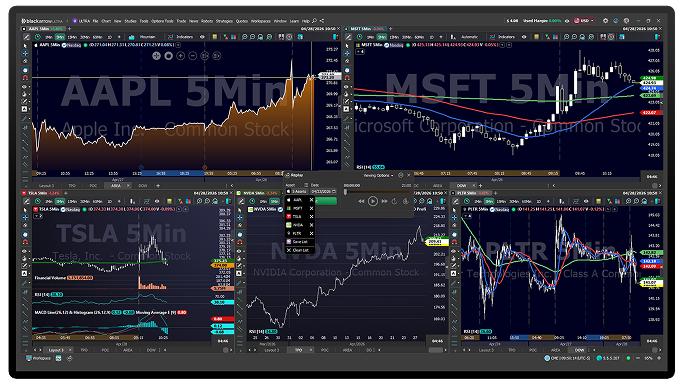The height and width of the screenshot is (385, 684).
Task: Toggle the magnet snap tool in AAPL sidebar
Action: 25,78
